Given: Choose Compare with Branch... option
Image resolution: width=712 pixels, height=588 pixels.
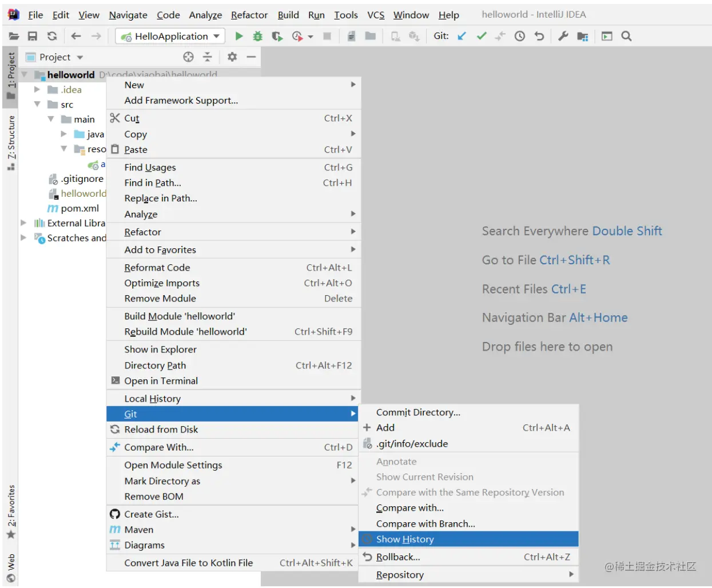Looking at the screenshot, I should [x=468, y=523].
